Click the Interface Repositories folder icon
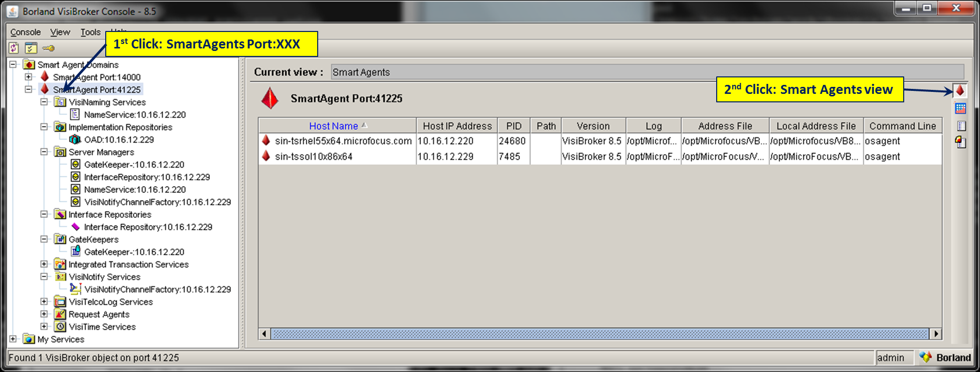980x372 pixels. [60, 214]
